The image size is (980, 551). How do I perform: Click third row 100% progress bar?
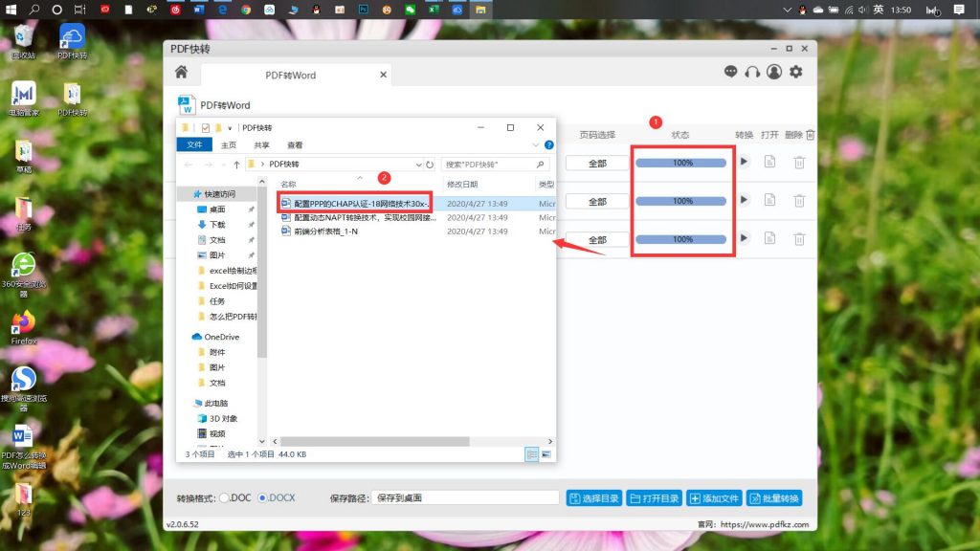point(681,239)
